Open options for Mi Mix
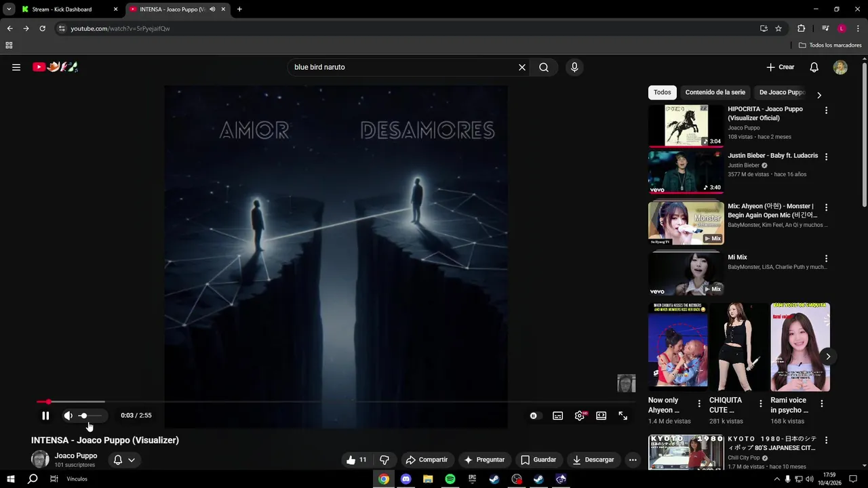The image size is (868, 488). click(x=826, y=258)
